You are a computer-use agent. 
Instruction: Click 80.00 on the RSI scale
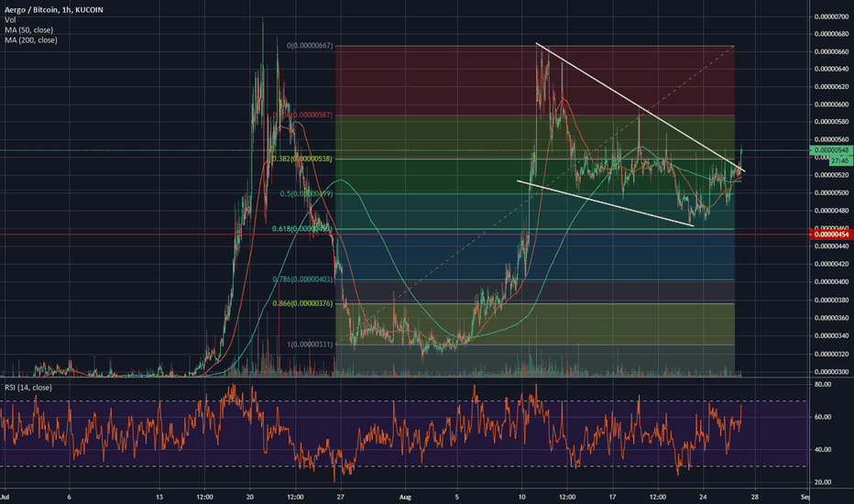click(x=823, y=384)
